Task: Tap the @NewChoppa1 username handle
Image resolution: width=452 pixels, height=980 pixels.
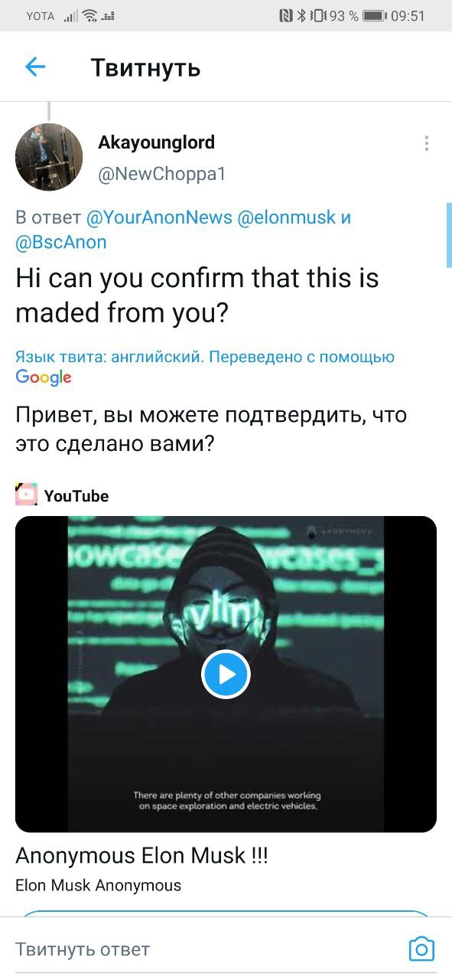Action: click(x=162, y=175)
